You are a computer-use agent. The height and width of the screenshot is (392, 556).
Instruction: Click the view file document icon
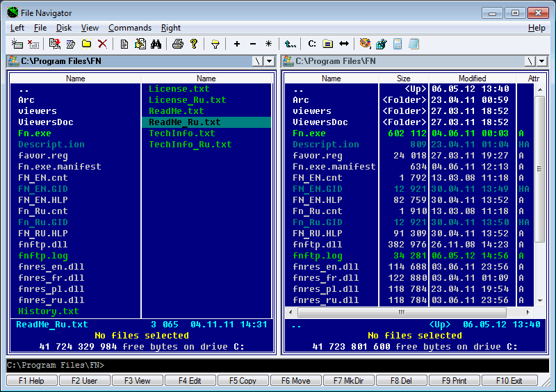[124, 44]
